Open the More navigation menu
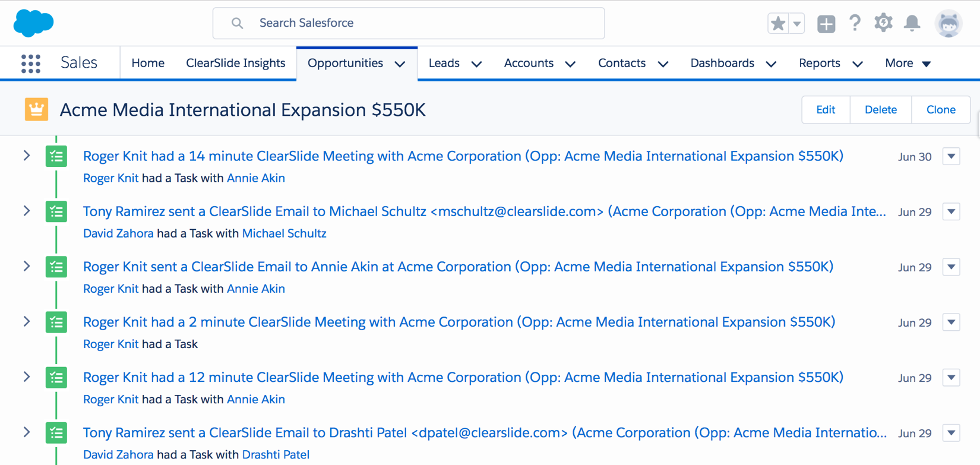Image resolution: width=980 pixels, height=465 pixels. point(908,63)
